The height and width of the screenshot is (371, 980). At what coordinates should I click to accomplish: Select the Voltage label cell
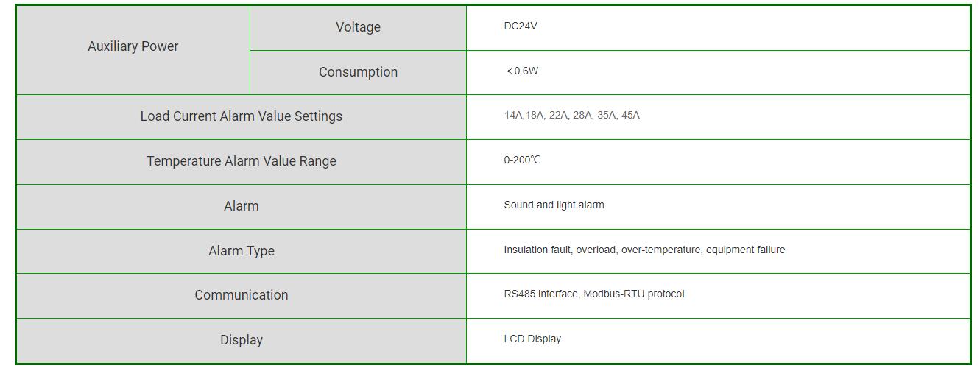tap(358, 27)
